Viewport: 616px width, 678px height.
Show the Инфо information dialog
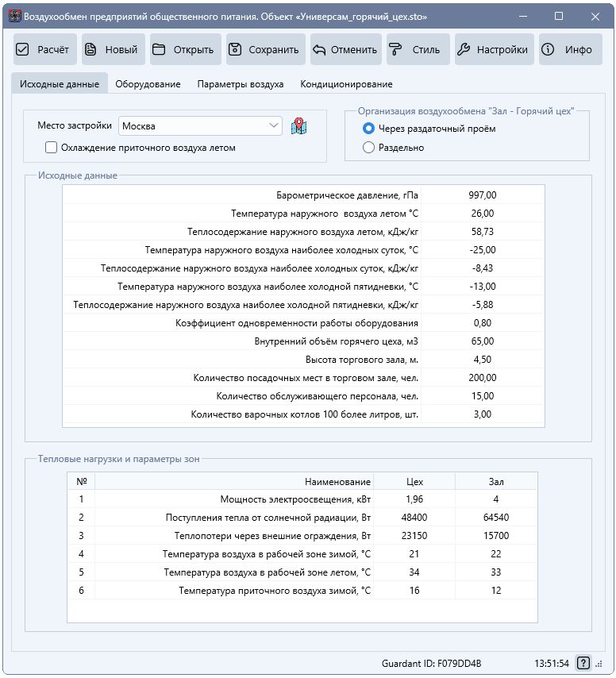[x=568, y=49]
